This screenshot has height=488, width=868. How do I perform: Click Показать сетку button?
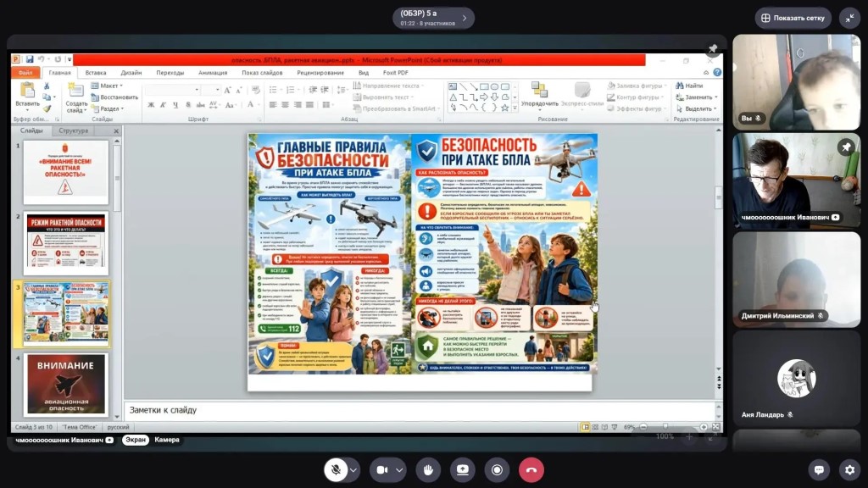coord(793,18)
